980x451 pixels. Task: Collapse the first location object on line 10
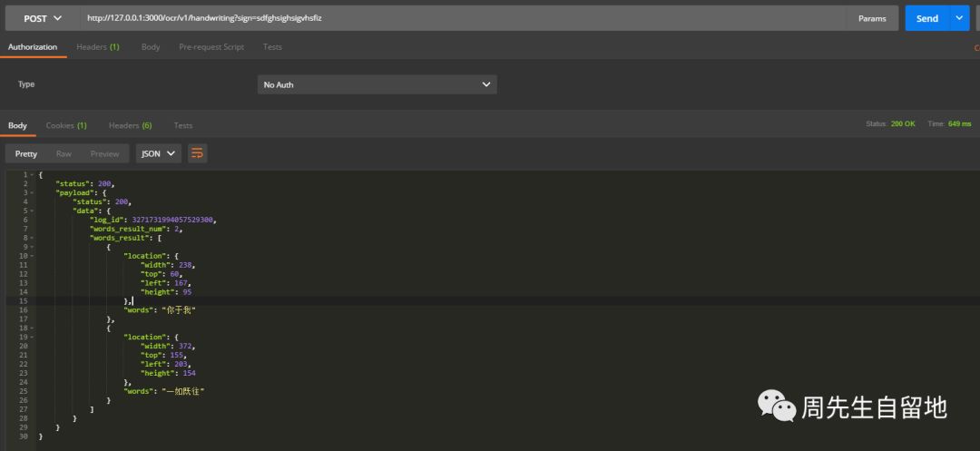tap(31, 256)
